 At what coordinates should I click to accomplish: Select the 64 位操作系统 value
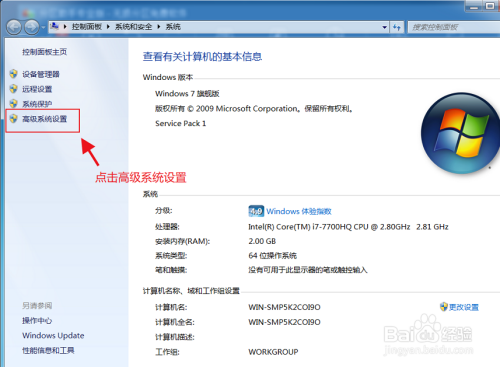pyautogui.click(x=272, y=256)
